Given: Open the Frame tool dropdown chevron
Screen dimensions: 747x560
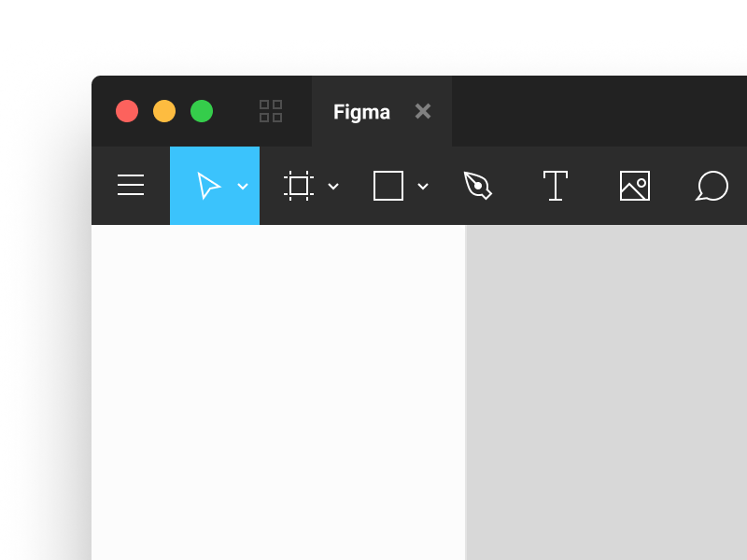Looking at the screenshot, I should coord(334,186).
